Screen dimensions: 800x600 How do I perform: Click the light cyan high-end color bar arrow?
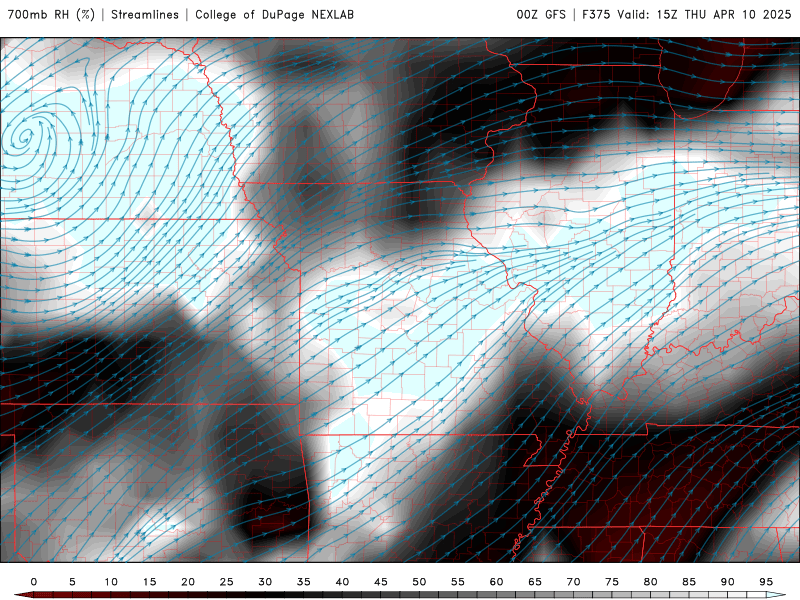click(776, 595)
